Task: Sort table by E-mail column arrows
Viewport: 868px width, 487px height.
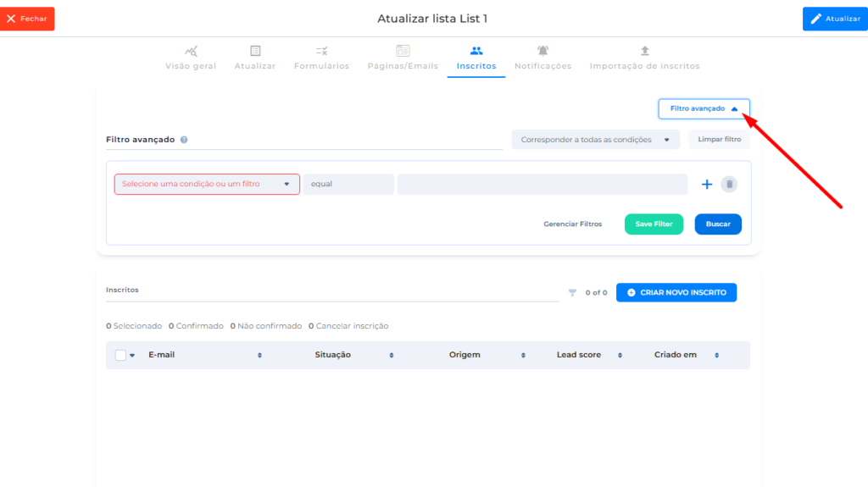Action: (x=259, y=356)
